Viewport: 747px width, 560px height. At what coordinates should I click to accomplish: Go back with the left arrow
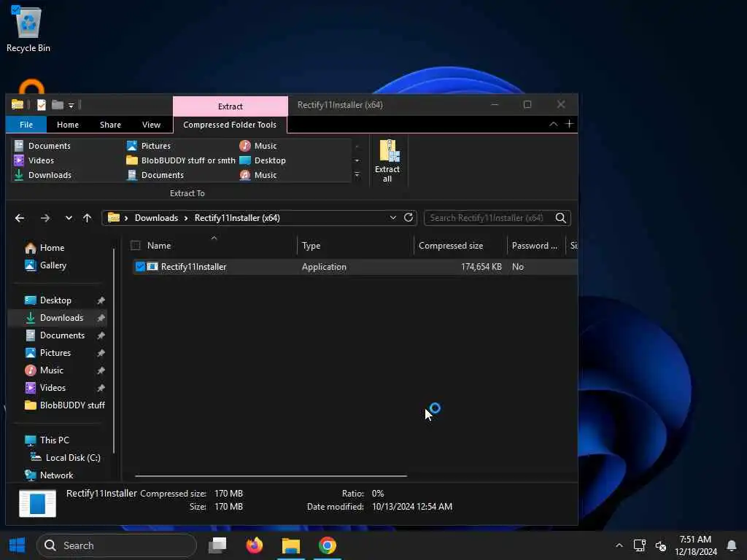20,218
